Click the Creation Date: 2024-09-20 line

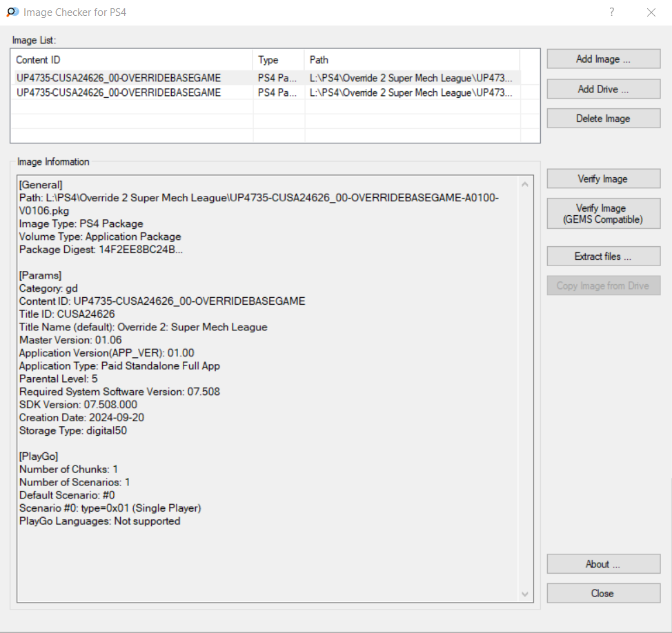click(x=81, y=417)
